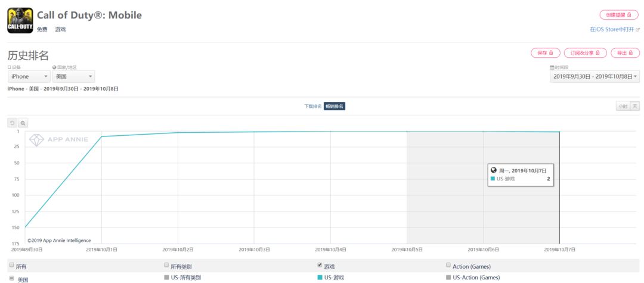This screenshot has height=283, width=644.
Task: Click the 游戏 category label under the title
Action: 60,30
